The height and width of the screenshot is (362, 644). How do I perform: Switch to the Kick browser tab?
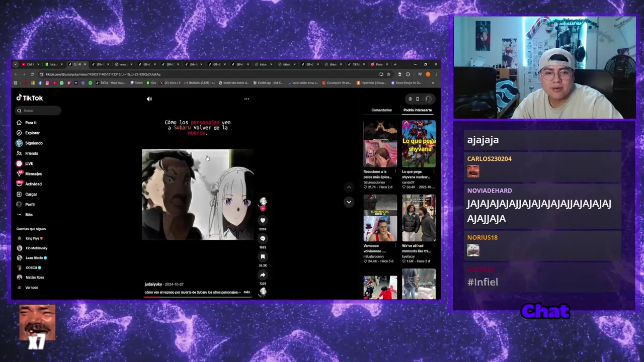click(x=55, y=64)
